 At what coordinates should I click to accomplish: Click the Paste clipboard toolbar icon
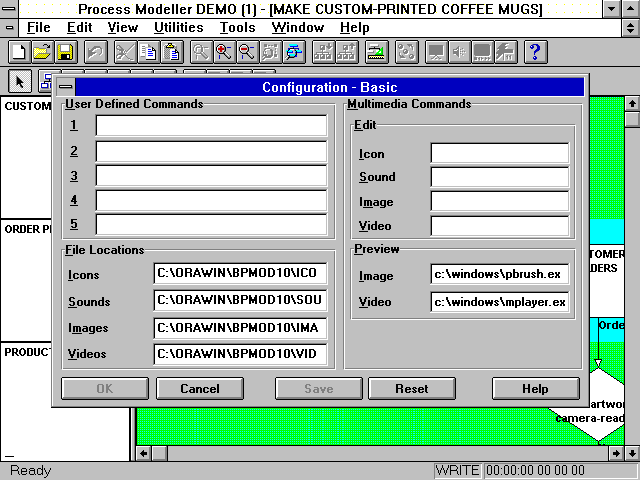pyautogui.click(x=172, y=52)
